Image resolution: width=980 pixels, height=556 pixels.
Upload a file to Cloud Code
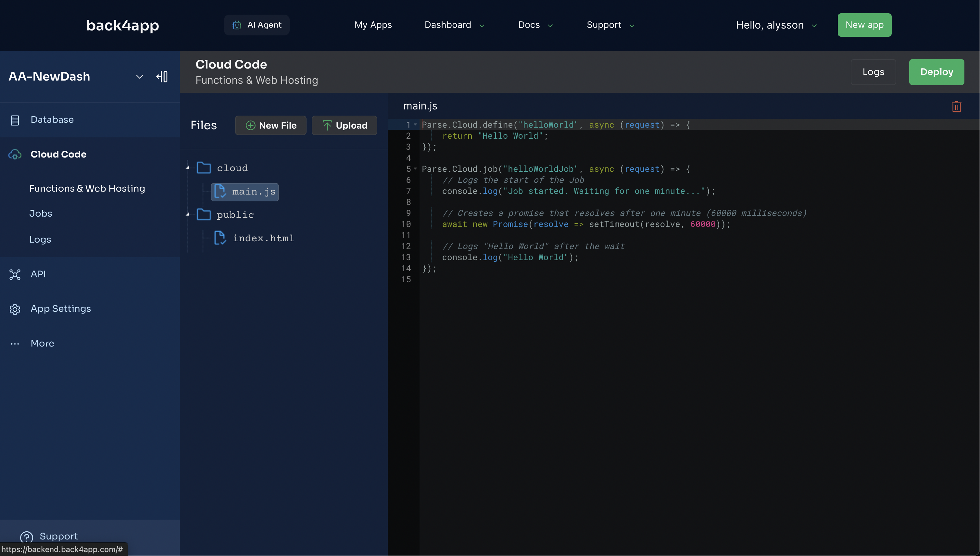[x=344, y=125]
